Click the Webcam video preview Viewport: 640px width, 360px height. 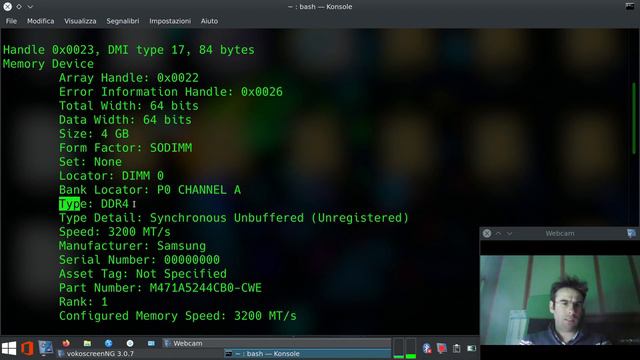pyautogui.click(x=560, y=300)
